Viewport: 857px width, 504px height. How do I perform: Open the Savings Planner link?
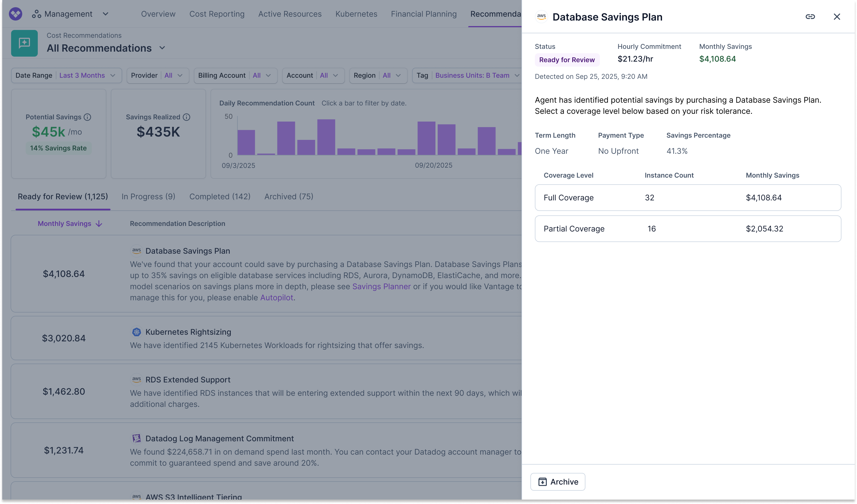tap(381, 286)
